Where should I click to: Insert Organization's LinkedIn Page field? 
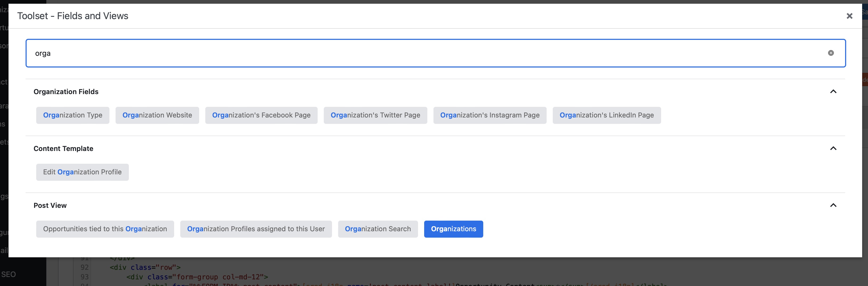click(x=607, y=115)
